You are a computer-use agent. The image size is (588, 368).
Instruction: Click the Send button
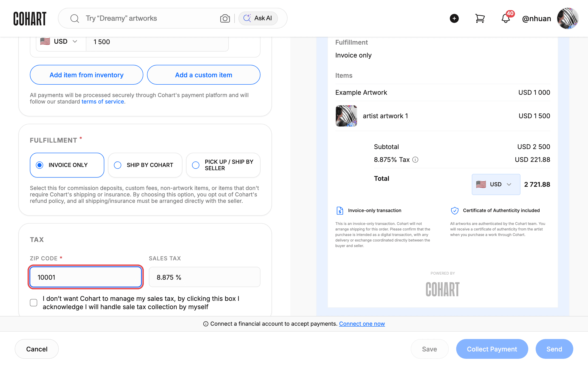(554, 349)
